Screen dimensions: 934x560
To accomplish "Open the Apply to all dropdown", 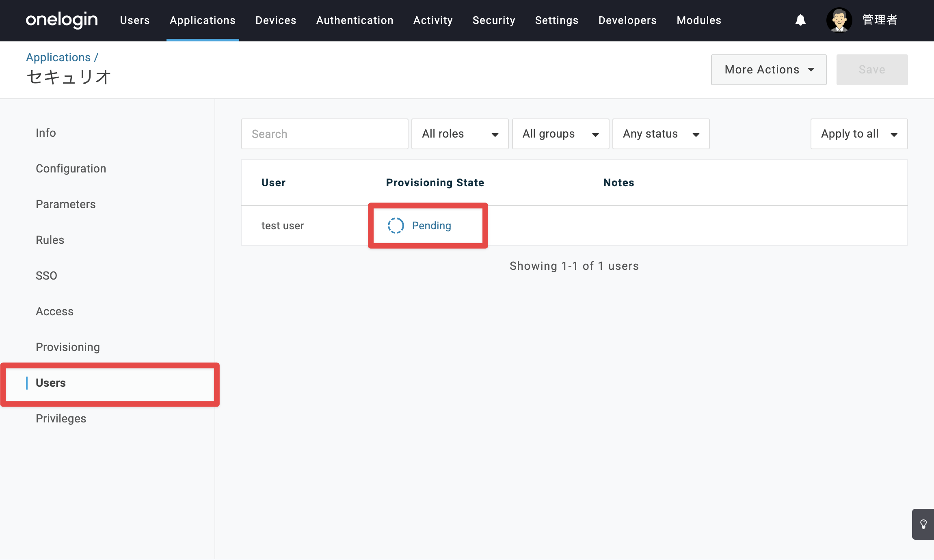I will click(x=859, y=134).
